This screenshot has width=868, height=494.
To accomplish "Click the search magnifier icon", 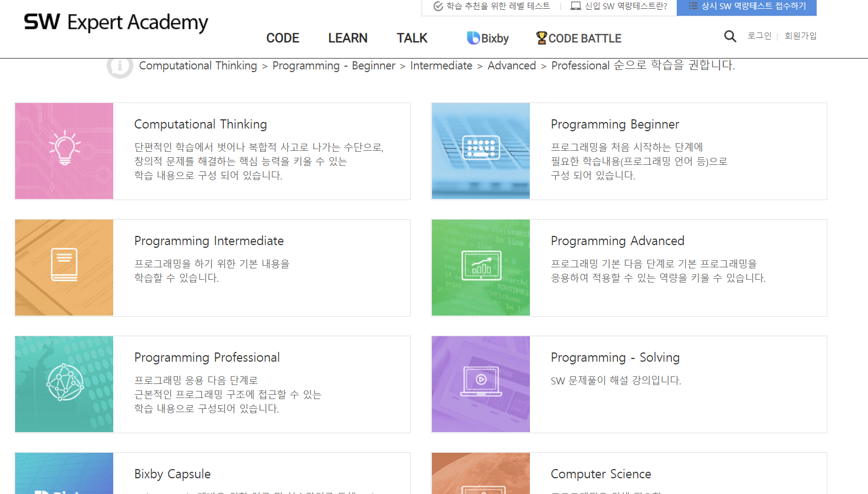I will 730,36.
